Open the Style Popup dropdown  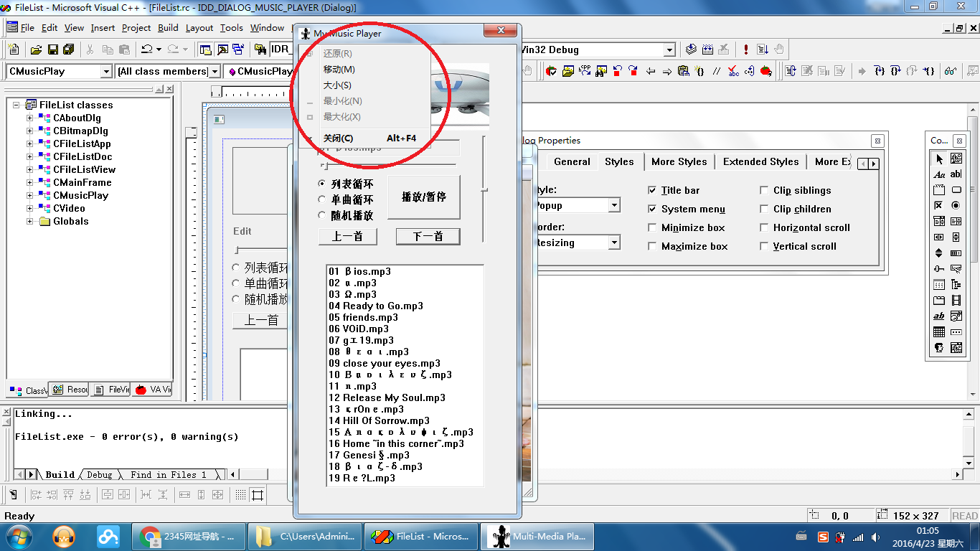coord(614,205)
